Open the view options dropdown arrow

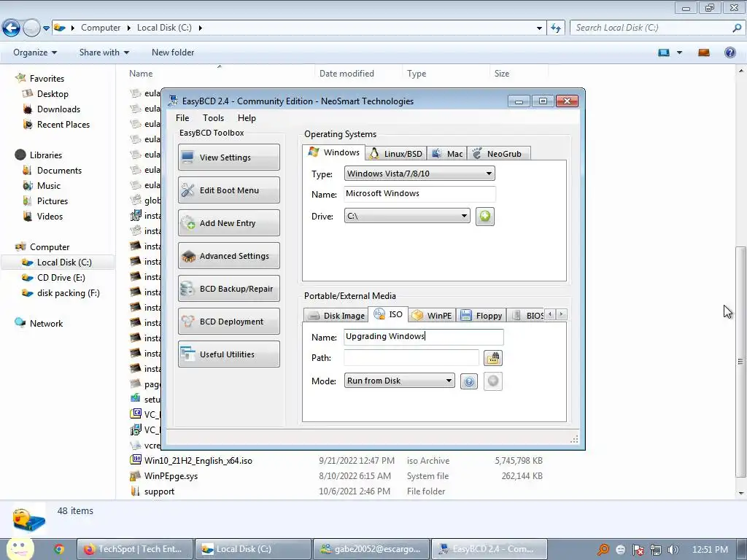[x=679, y=52]
